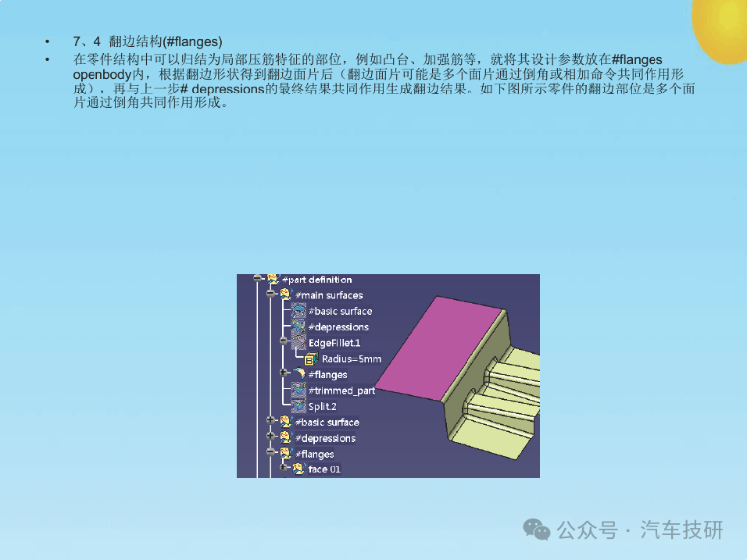Click the surface icon beside EdgeFillet.1
747x560 pixels.
[x=298, y=342]
